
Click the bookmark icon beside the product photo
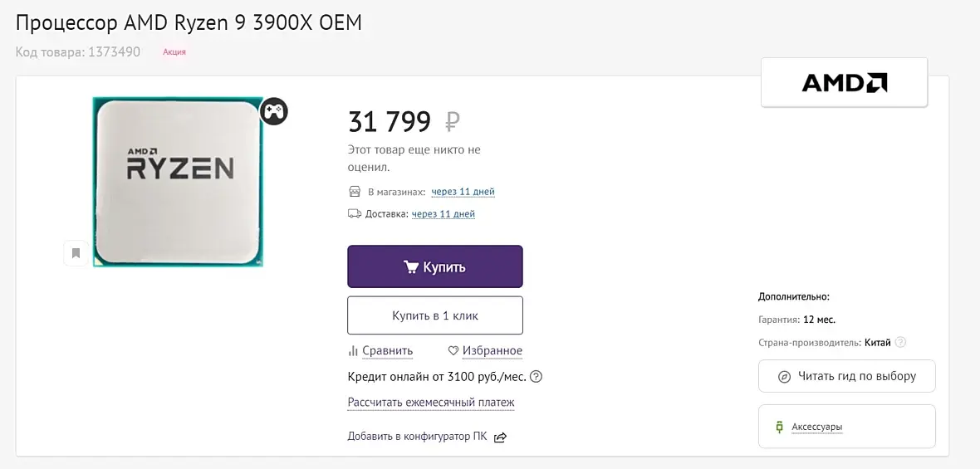point(76,253)
